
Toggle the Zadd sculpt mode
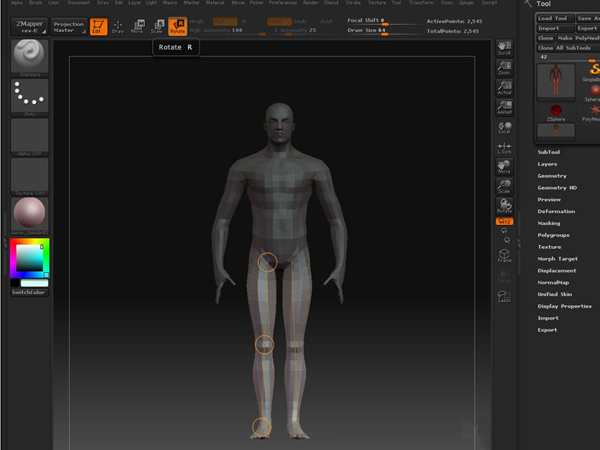point(279,21)
